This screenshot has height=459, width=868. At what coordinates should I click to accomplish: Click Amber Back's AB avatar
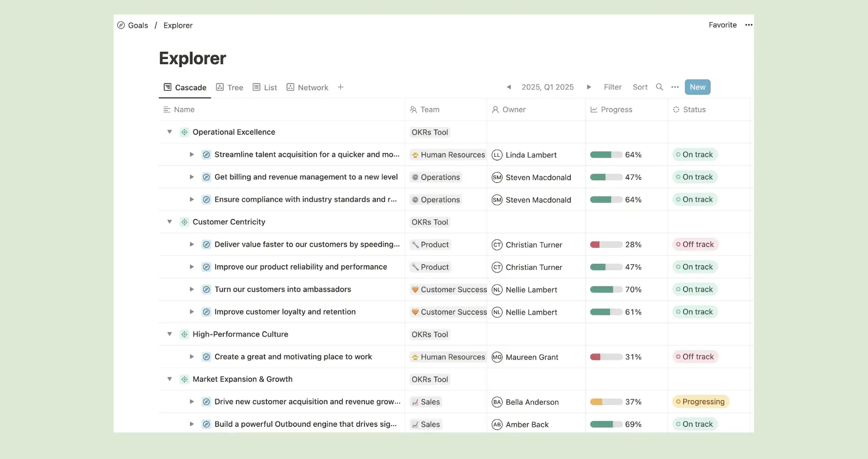pyautogui.click(x=497, y=424)
